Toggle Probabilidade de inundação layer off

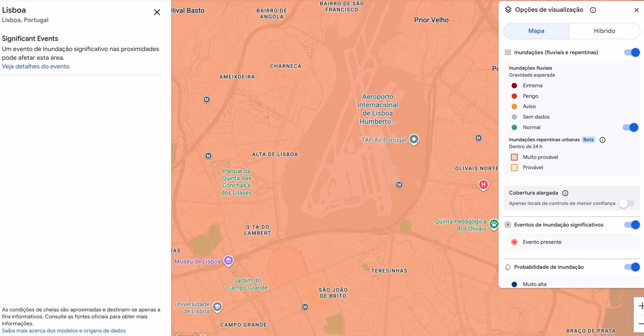coord(632,267)
